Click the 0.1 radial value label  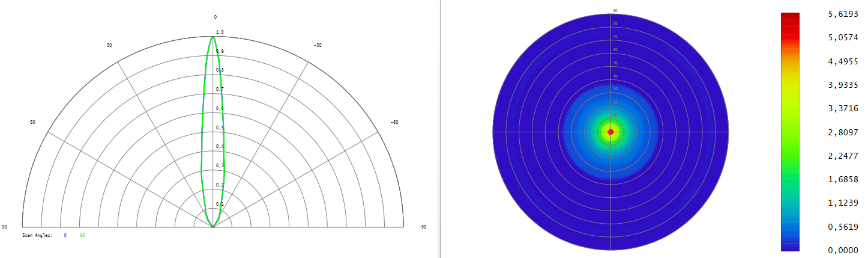220,204
